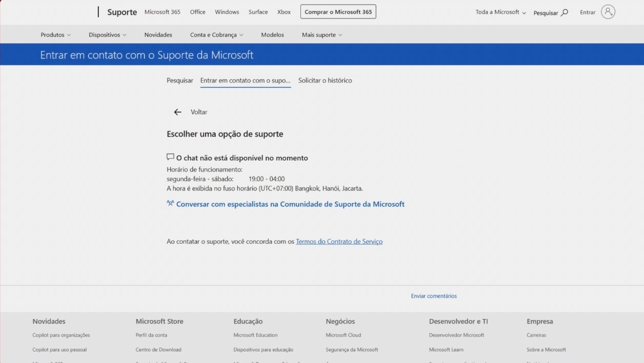
Task: Click the Entrar sign-in link
Action: 588,12
